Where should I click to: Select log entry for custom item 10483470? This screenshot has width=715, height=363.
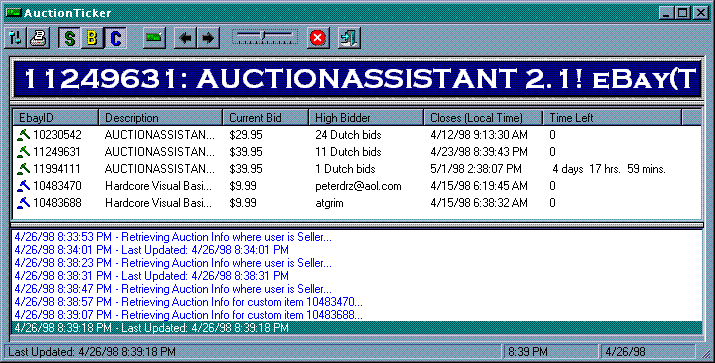point(188,302)
